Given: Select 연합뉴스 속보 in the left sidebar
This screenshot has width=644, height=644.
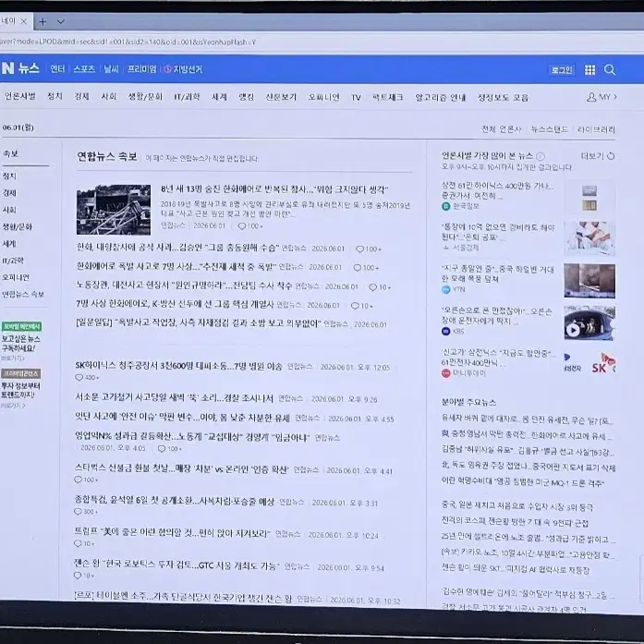Looking at the screenshot, I should (23, 294).
